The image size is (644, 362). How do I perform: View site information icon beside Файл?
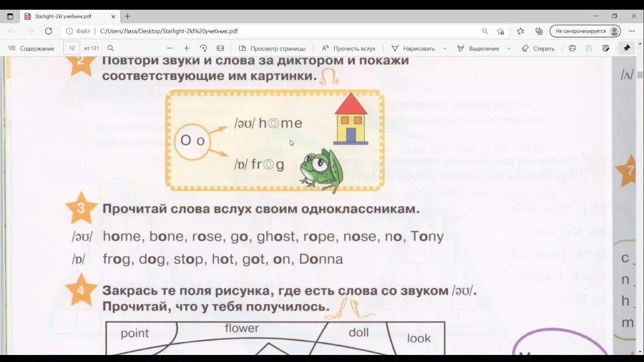click(69, 31)
